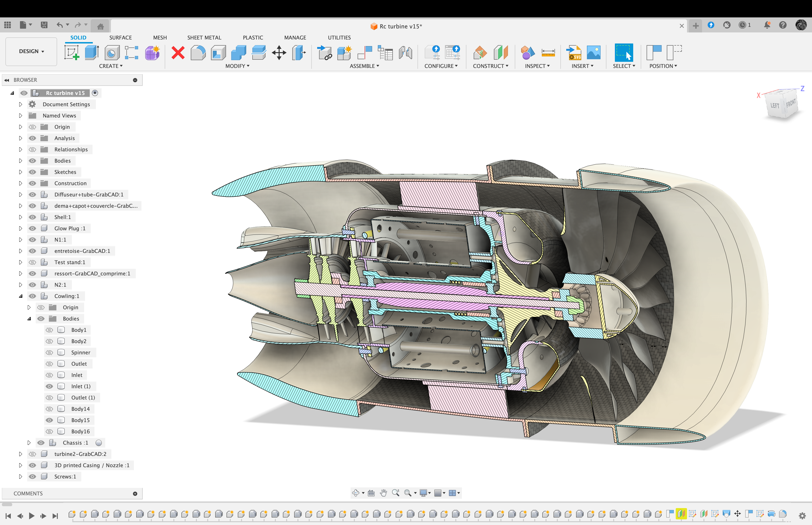Image resolution: width=812 pixels, height=525 pixels.
Task: Play the timeline history
Action: (31, 516)
